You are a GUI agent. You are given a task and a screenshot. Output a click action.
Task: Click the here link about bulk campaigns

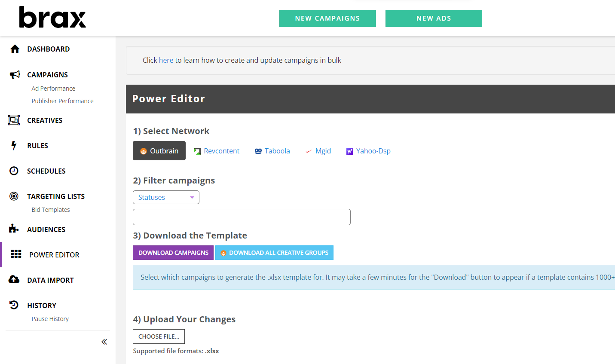(166, 60)
